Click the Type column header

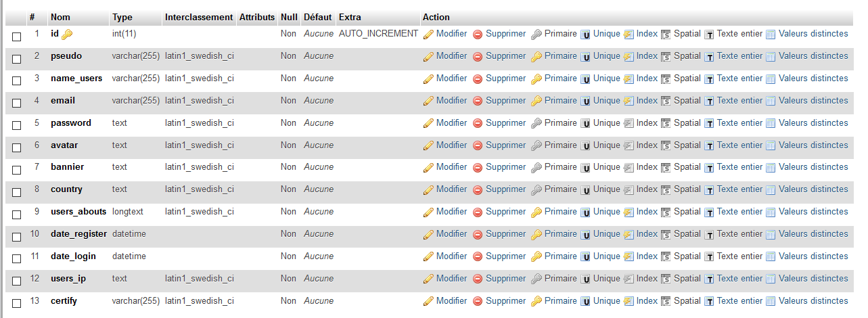[x=122, y=17]
